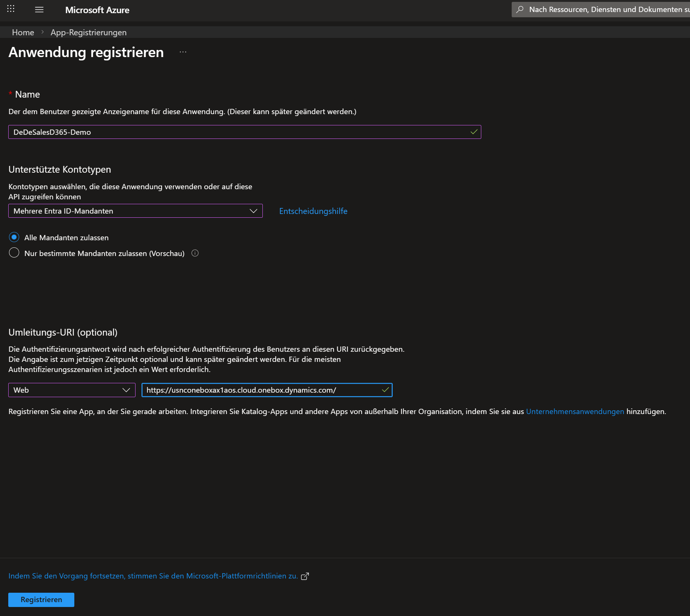Open the Microsoft 365 app launcher grid
This screenshot has height=616, width=690.
tap(11, 9)
